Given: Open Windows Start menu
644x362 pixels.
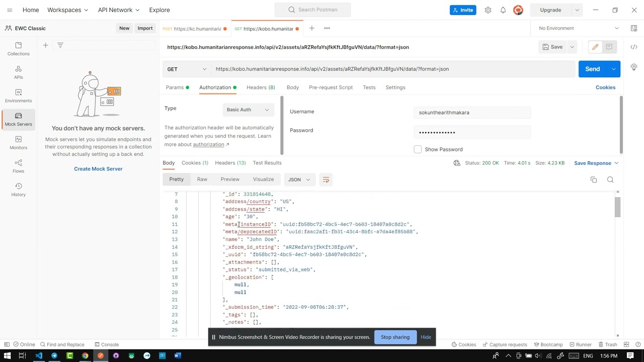Looking at the screenshot, I should pos(7,355).
